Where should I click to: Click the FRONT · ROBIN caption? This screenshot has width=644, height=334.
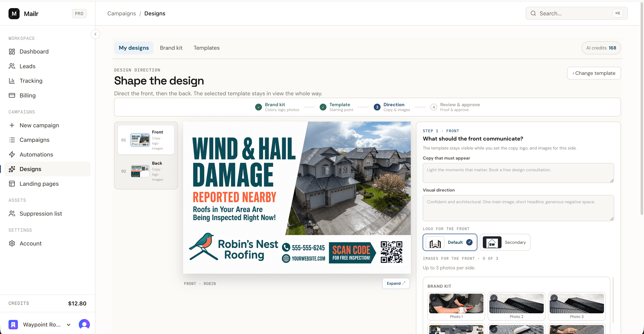click(x=200, y=283)
